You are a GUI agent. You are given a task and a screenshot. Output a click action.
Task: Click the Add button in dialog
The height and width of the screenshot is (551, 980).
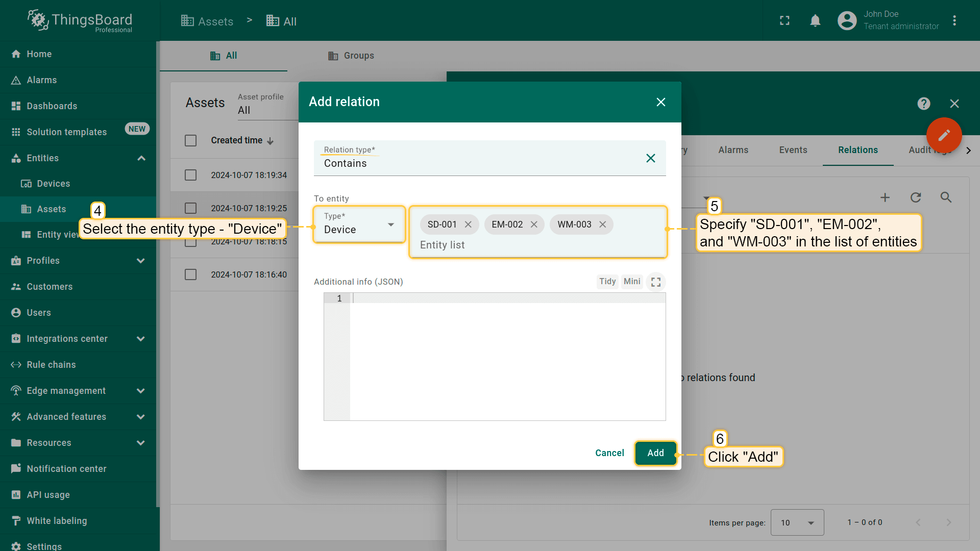coord(655,453)
